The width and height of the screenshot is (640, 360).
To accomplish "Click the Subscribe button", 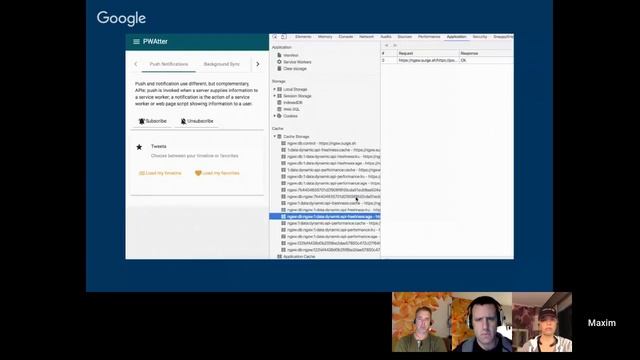I will click(x=152, y=121).
